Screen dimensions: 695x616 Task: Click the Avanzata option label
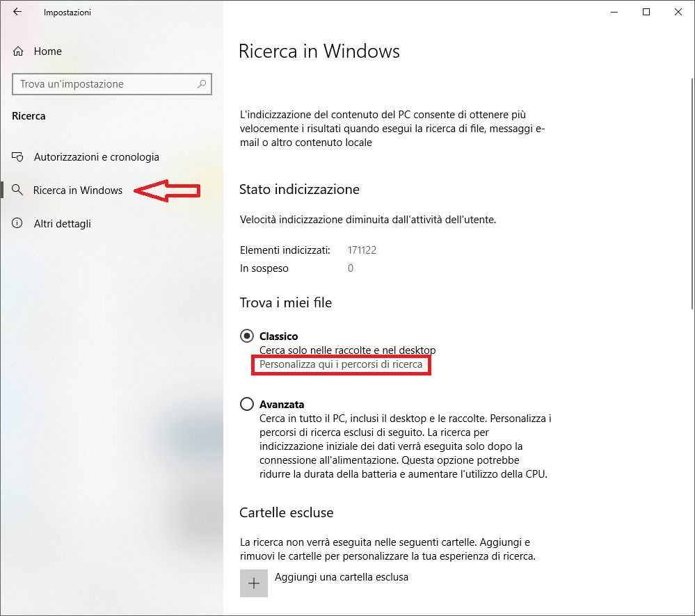[282, 405]
